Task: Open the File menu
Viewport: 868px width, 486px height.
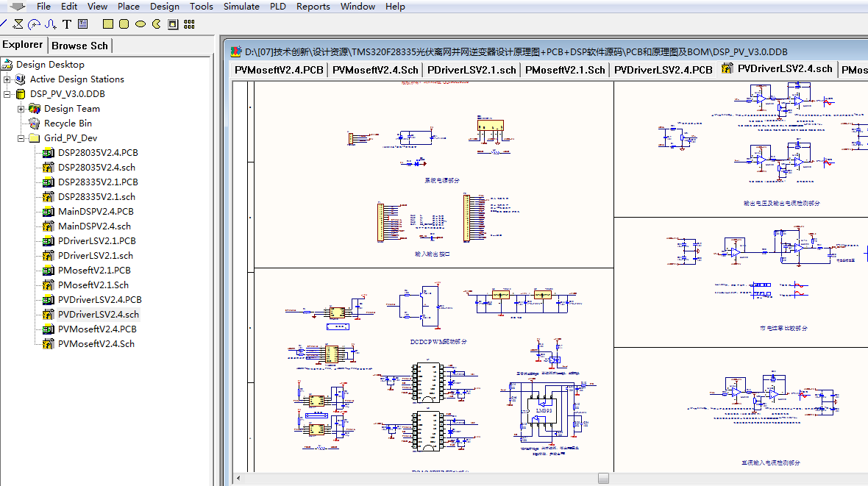Action: [43, 6]
